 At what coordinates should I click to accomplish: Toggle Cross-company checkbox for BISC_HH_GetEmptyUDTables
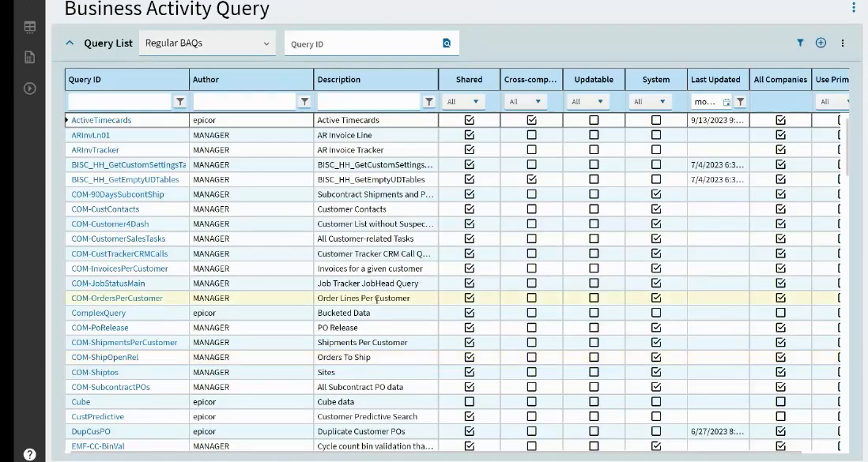531,179
